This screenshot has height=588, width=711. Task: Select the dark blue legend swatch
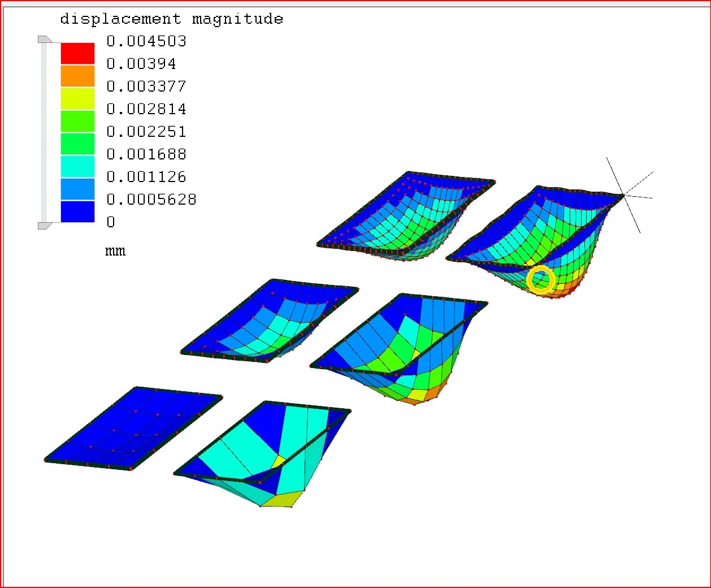pos(77,211)
